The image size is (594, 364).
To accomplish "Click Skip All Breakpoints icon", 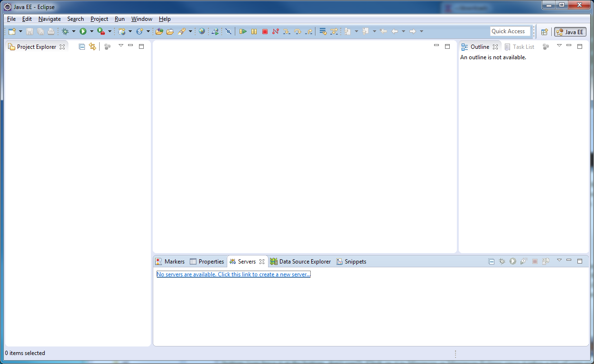I will coord(228,31).
